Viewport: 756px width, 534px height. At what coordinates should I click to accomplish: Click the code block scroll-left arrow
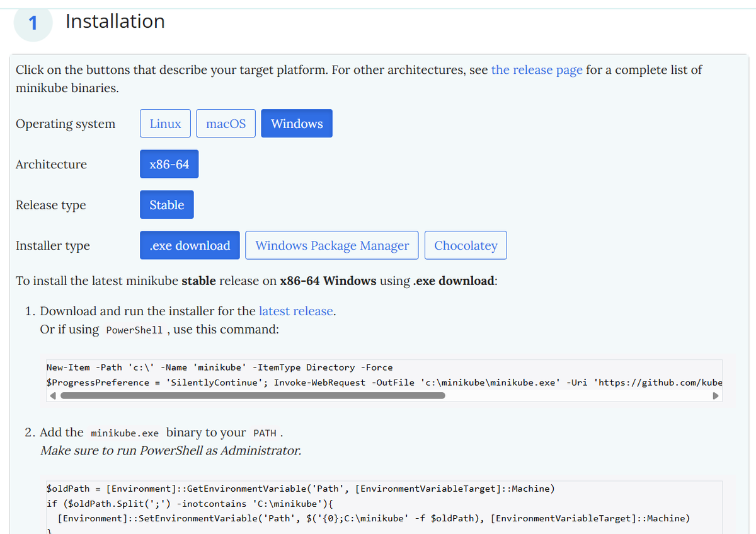coord(53,396)
